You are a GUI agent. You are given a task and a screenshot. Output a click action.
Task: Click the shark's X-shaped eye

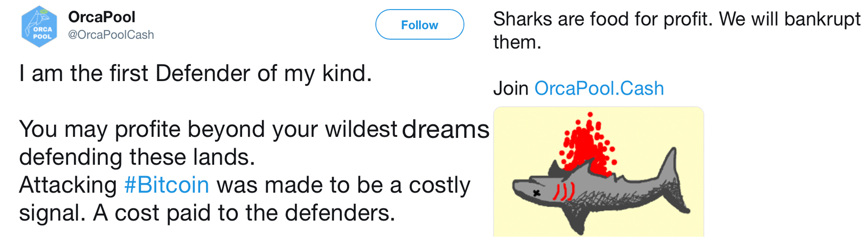click(x=536, y=193)
